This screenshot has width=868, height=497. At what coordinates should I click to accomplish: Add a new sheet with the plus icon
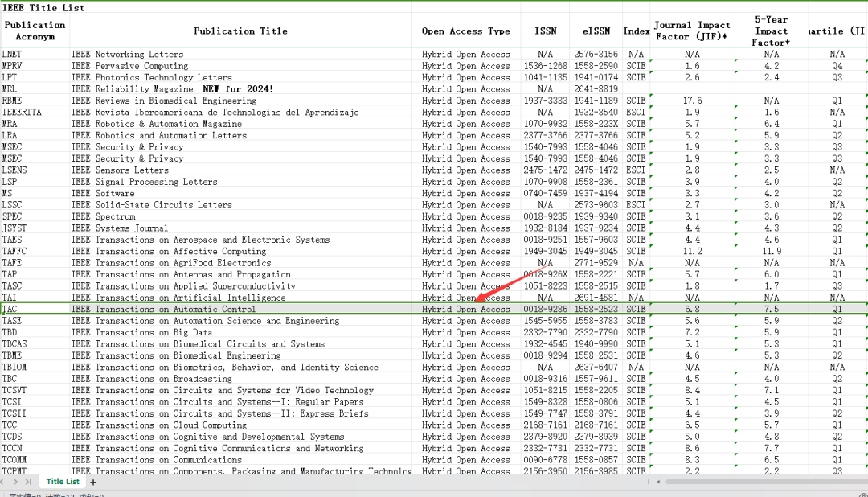click(93, 482)
